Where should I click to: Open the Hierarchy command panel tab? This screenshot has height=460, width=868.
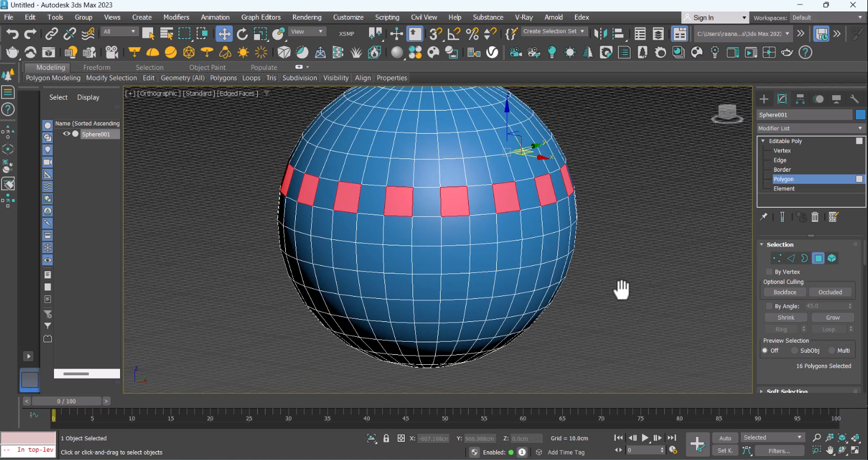(800, 99)
